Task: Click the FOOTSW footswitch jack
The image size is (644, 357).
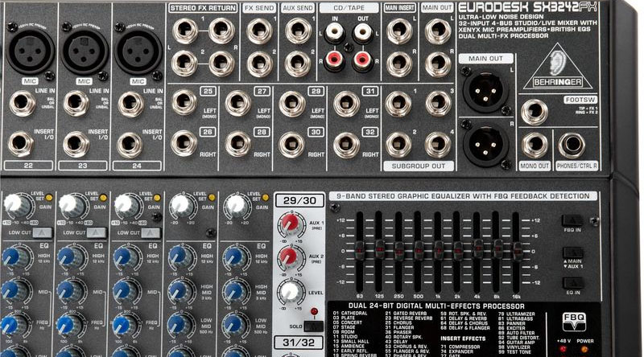Action: [534, 111]
